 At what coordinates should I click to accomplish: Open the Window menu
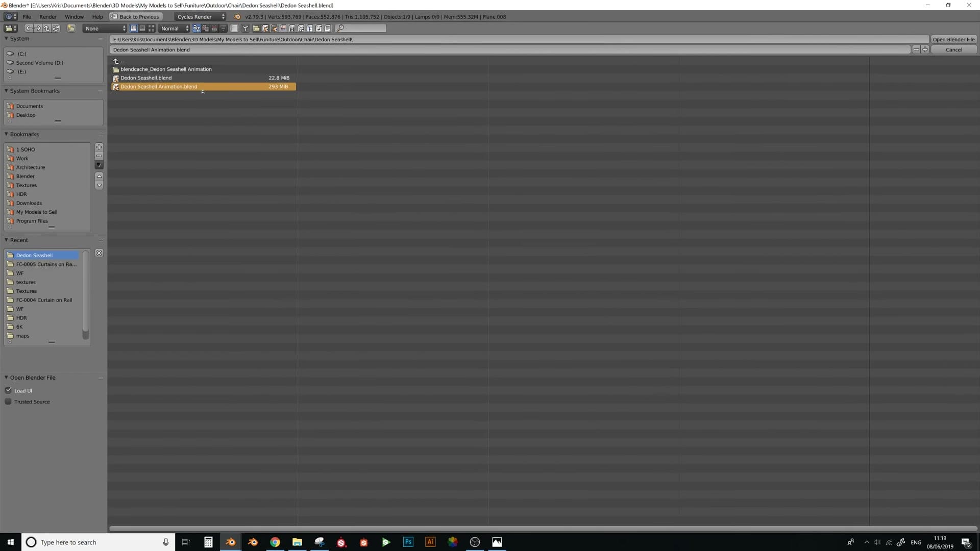point(74,17)
